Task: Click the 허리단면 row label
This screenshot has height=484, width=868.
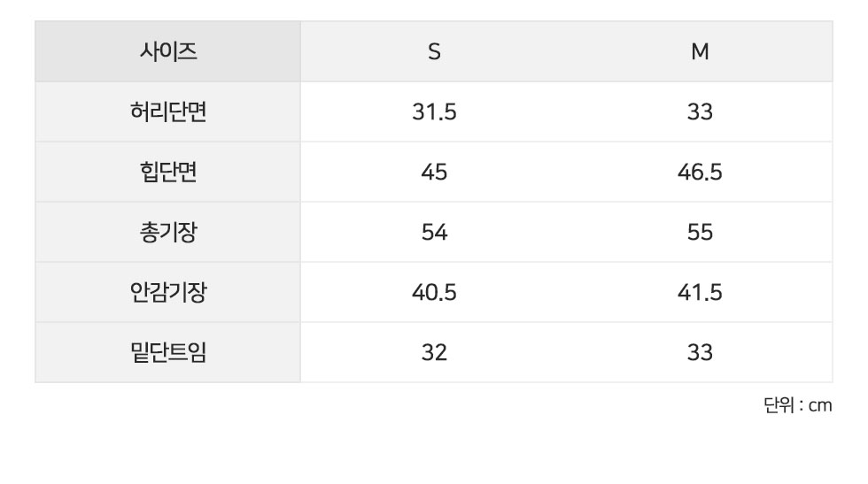Action: 167,111
